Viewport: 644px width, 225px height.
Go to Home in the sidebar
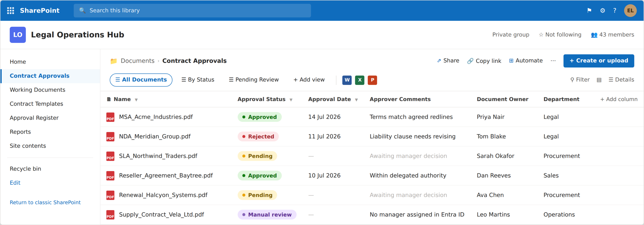click(18, 62)
